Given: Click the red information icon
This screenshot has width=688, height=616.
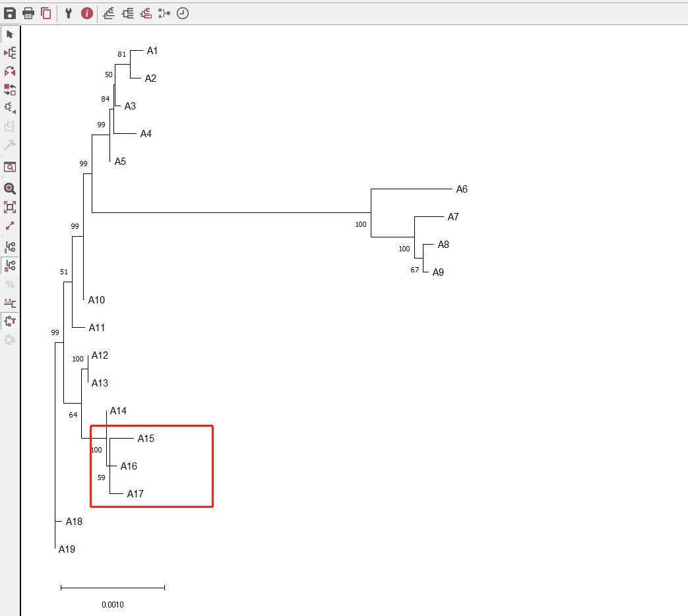Looking at the screenshot, I should [87, 14].
